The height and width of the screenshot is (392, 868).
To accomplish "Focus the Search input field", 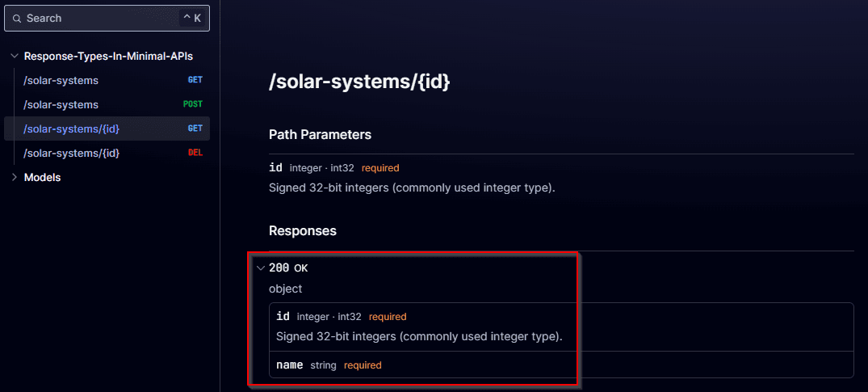I will pyautogui.click(x=107, y=19).
